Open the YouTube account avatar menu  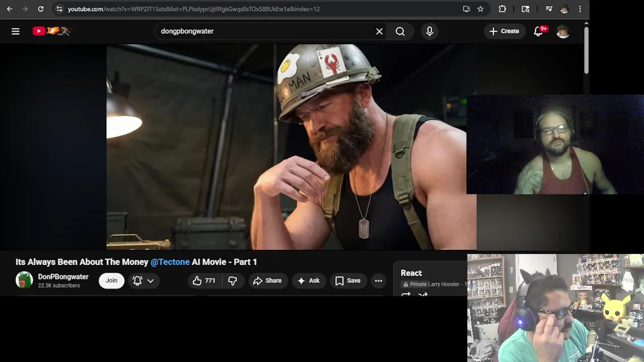point(563,31)
